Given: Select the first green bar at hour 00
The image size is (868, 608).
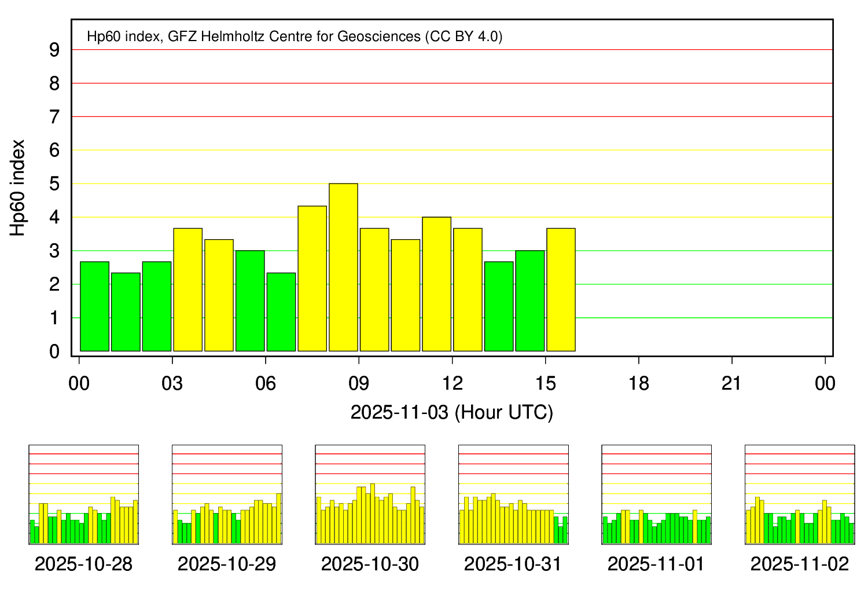Looking at the screenshot, I should click(x=94, y=306).
